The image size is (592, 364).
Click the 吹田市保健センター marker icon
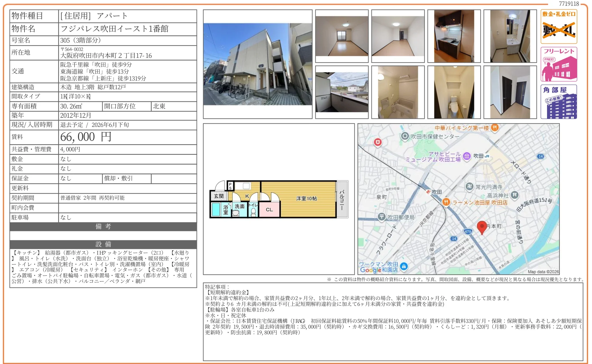pyautogui.click(x=405, y=136)
